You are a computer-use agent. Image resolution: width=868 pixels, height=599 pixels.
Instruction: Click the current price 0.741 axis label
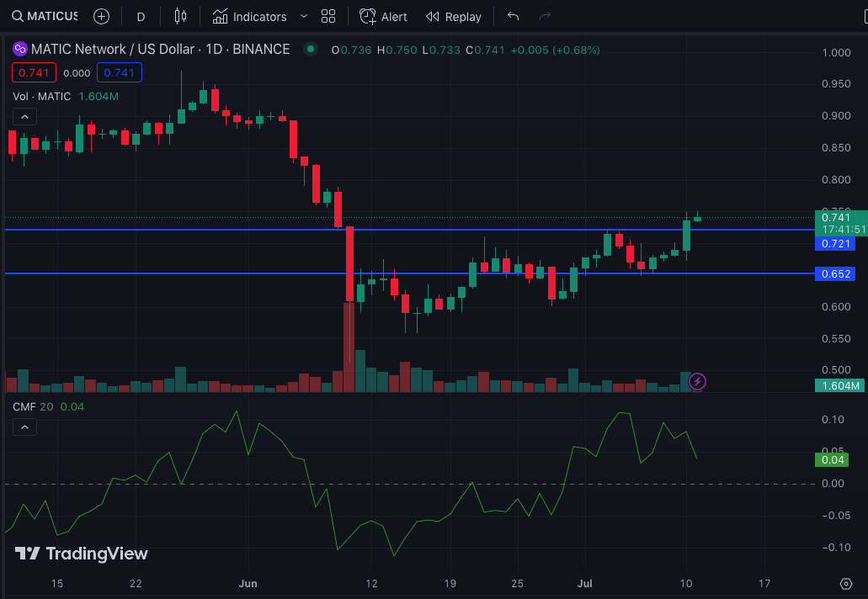841,223
